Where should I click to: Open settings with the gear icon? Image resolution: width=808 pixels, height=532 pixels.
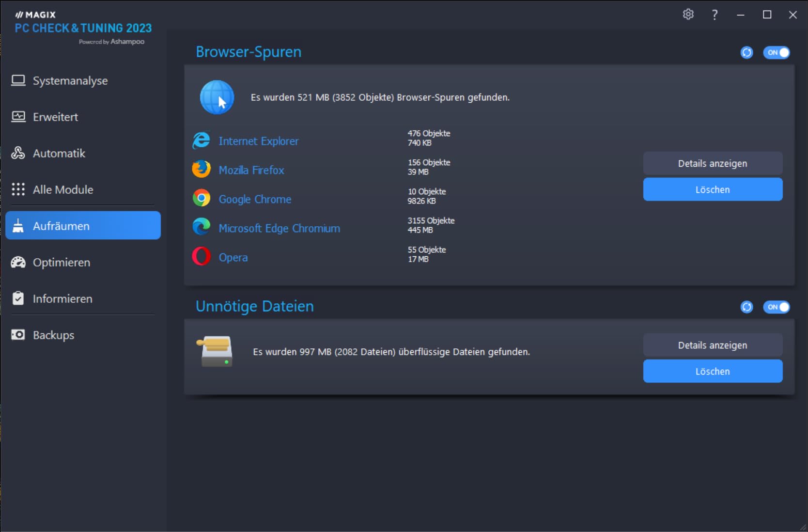(x=688, y=15)
